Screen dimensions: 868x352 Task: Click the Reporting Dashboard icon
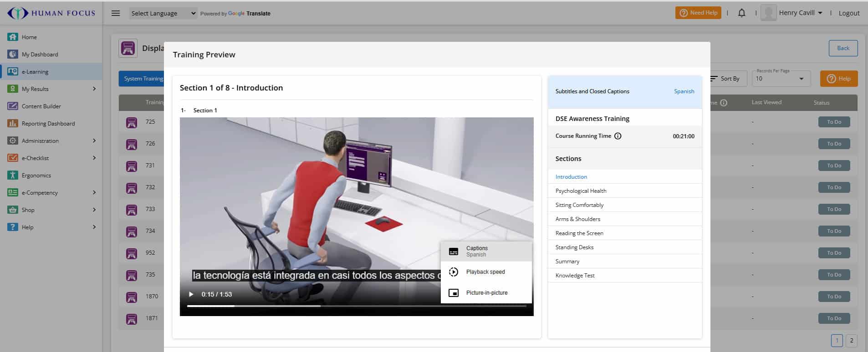click(13, 123)
